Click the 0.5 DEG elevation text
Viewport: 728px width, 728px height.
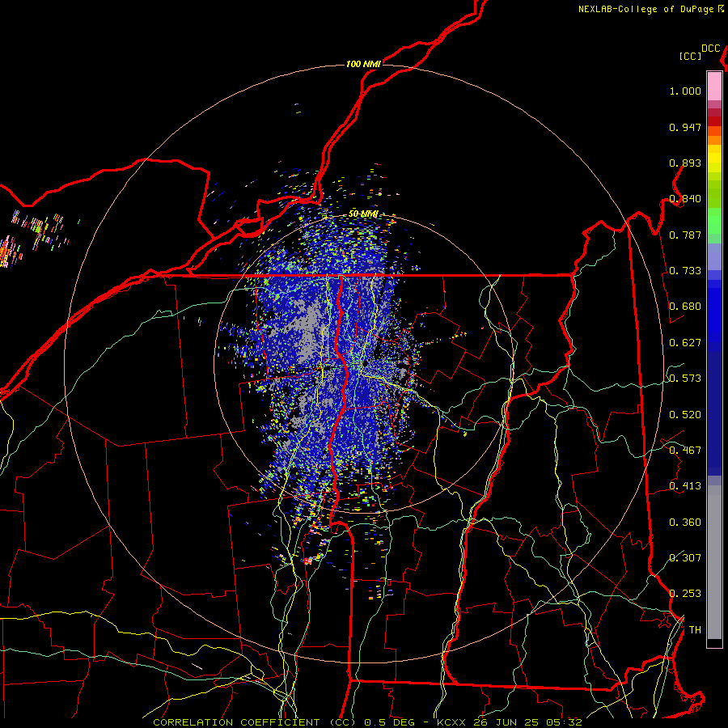click(x=390, y=722)
